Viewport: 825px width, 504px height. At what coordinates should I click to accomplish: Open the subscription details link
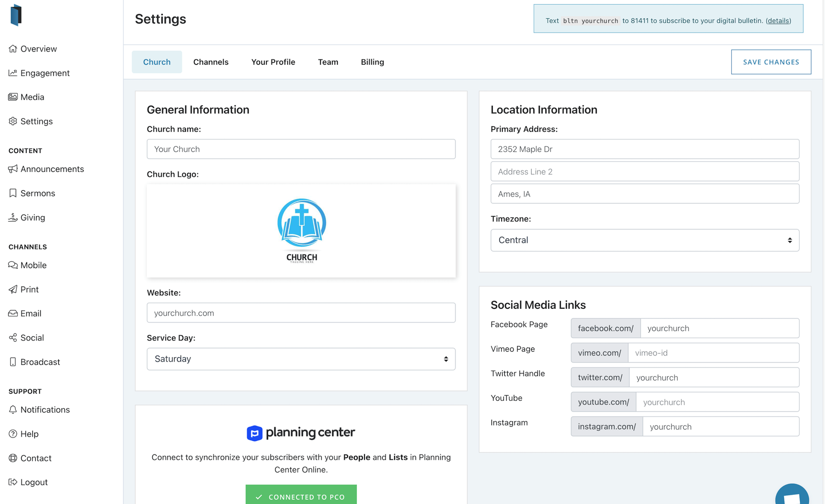click(x=778, y=20)
